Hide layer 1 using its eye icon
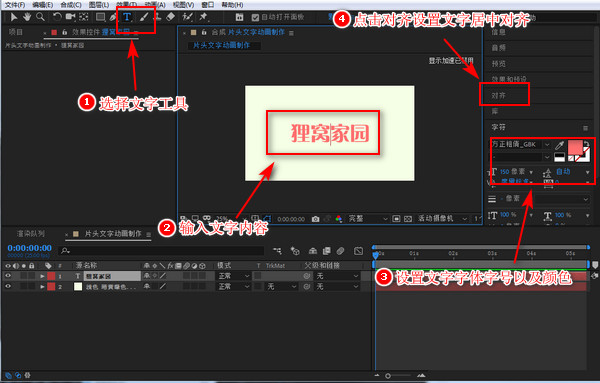The width and height of the screenshot is (600, 383). pyautogui.click(x=8, y=276)
